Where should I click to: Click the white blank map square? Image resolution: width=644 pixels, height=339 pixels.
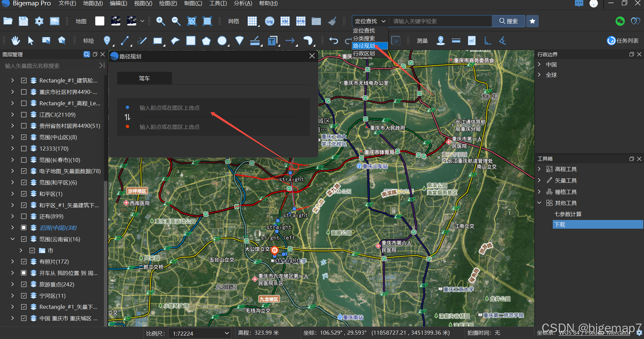click(100, 21)
